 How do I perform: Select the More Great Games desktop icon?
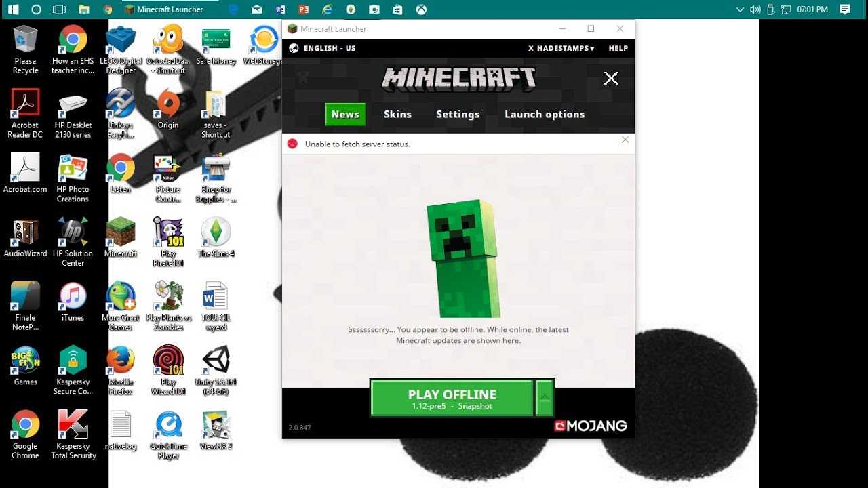tap(121, 306)
